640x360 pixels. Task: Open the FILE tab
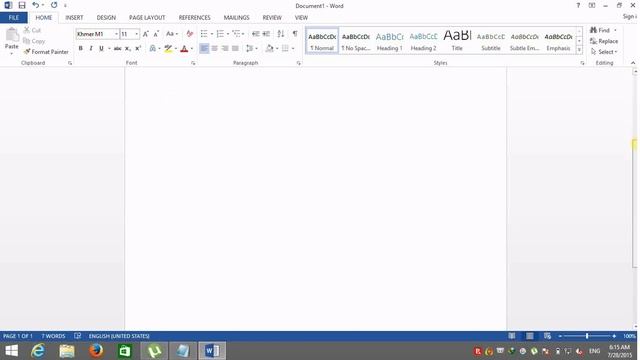coord(14,18)
